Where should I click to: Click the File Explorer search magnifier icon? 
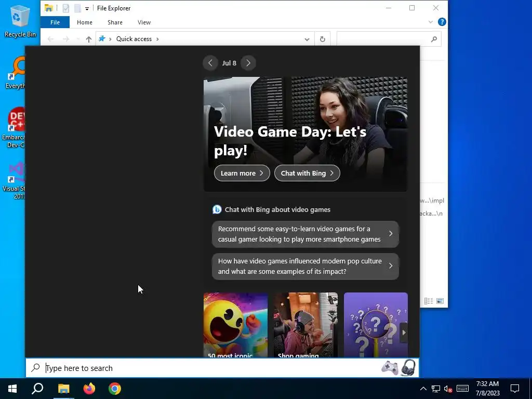pos(434,39)
